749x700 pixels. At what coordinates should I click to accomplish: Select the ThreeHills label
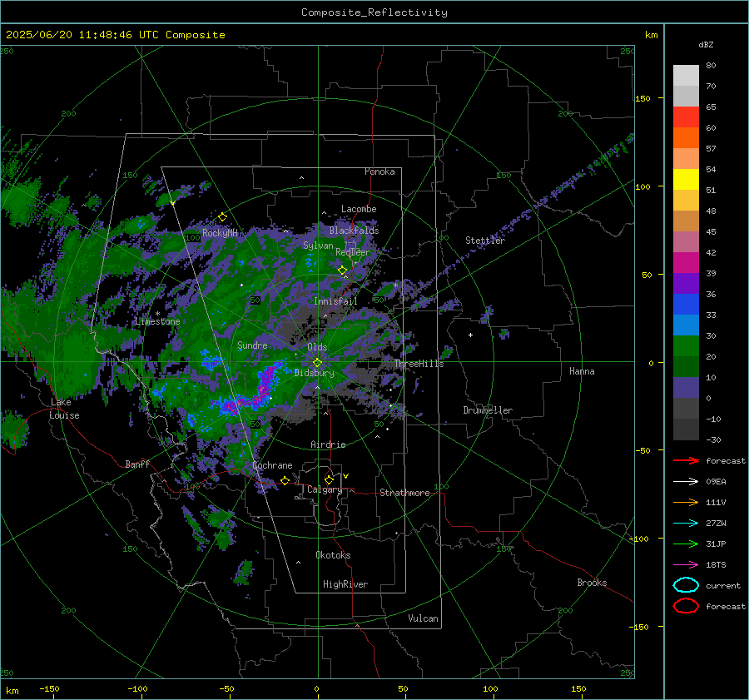(x=419, y=364)
